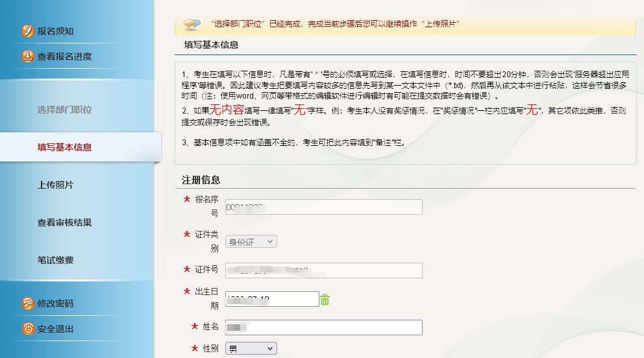Viewport: 644px width, 358px height.
Task: Click the 安全退出 power icon
Action: point(27,329)
